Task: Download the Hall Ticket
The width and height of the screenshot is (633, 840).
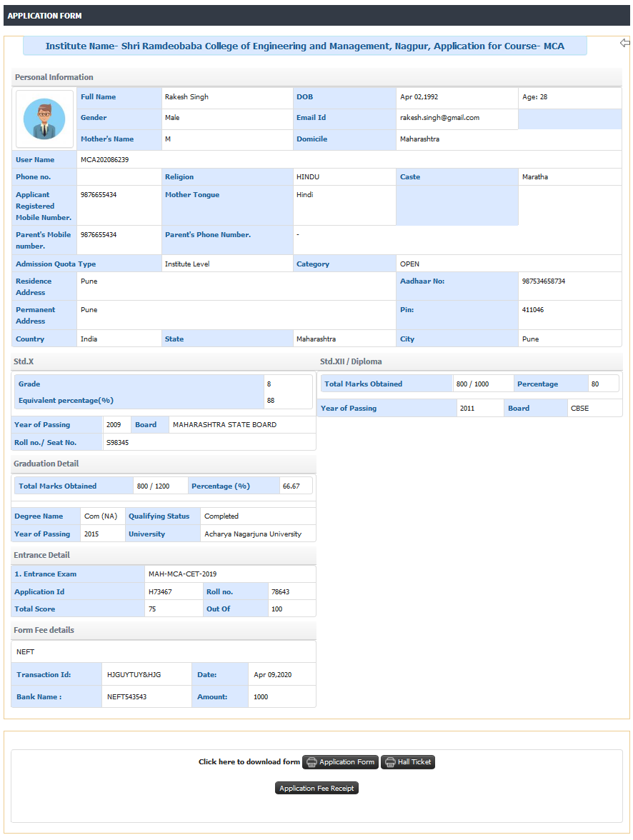Action: point(408,761)
